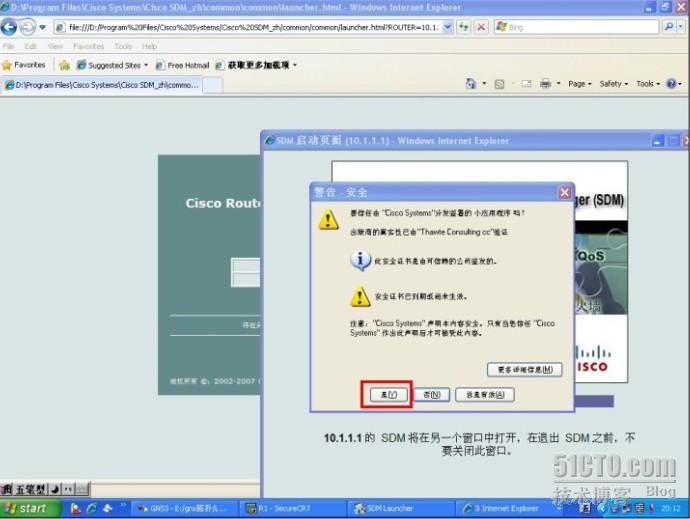The height and width of the screenshot is (519, 690).
Task: Go back with the IE Back arrow
Action: [9, 27]
